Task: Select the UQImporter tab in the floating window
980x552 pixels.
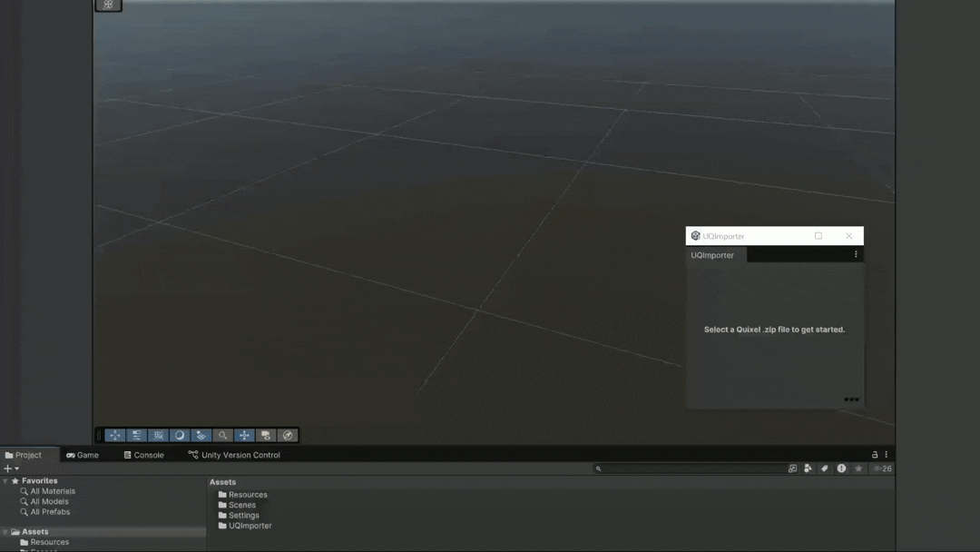Action: 712,255
